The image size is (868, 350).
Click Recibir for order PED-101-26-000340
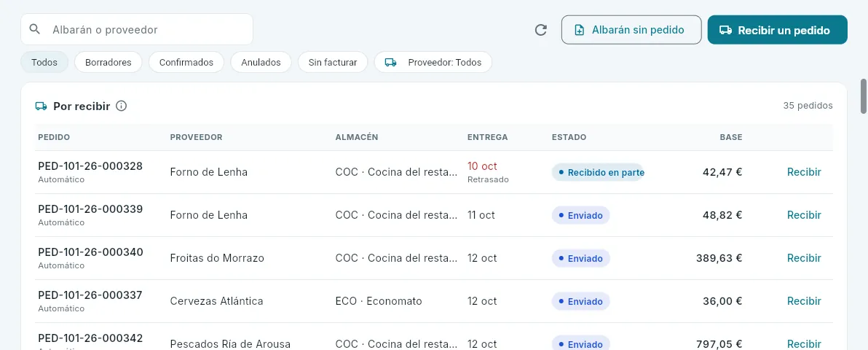click(804, 258)
